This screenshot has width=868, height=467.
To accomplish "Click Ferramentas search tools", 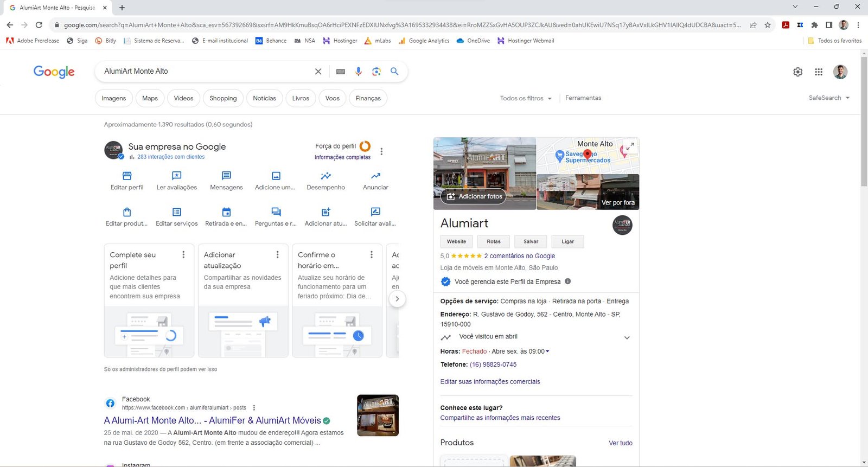I will [583, 98].
